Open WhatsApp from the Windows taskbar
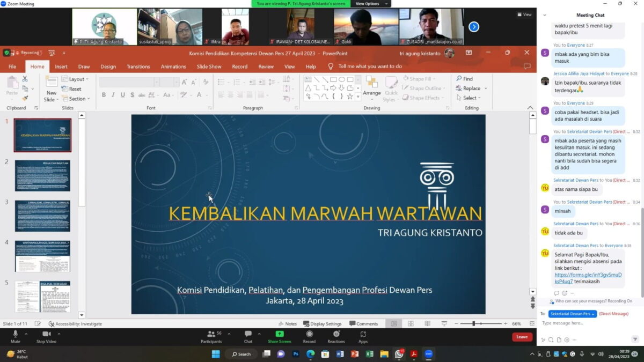 click(x=399, y=354)
